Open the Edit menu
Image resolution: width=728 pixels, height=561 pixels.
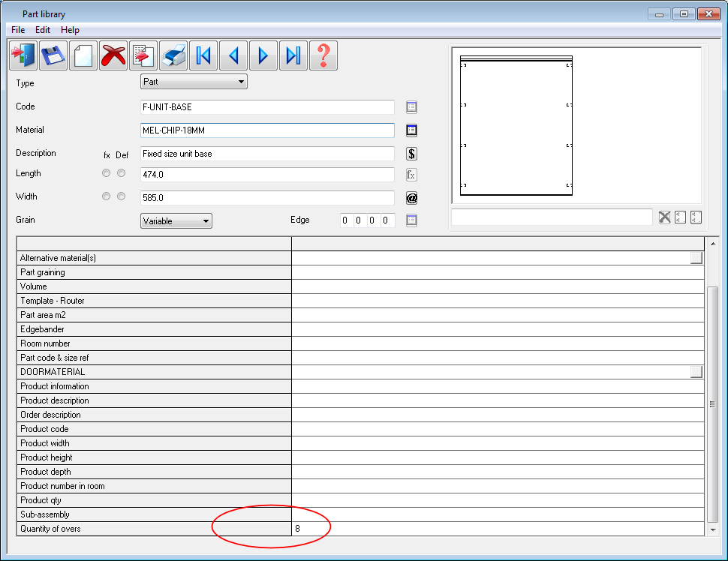click(43, 30)
